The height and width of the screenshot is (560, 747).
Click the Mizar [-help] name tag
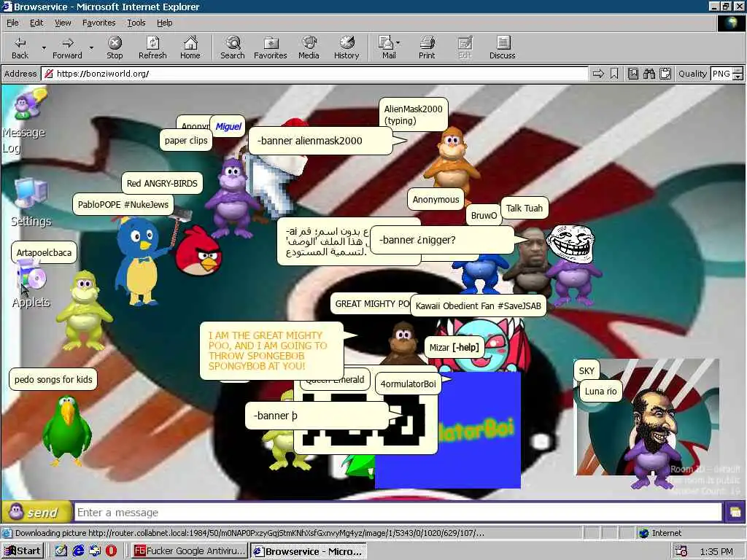(x=454, y=348)
